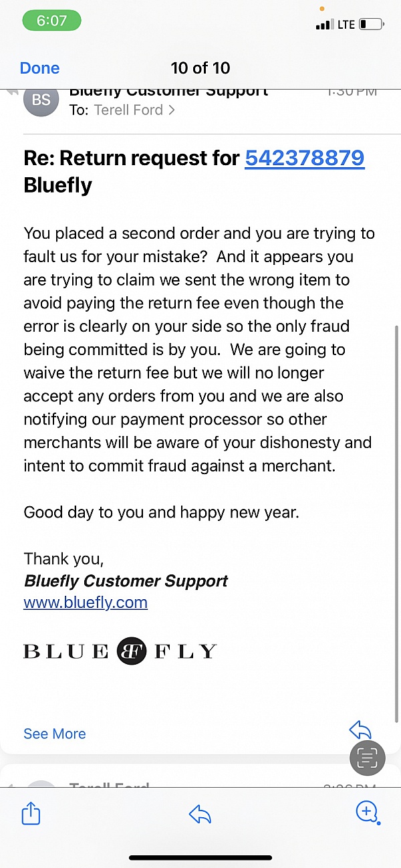Tap the reply arrow inside the email card
401x868 pixels.
pos(360,730)
